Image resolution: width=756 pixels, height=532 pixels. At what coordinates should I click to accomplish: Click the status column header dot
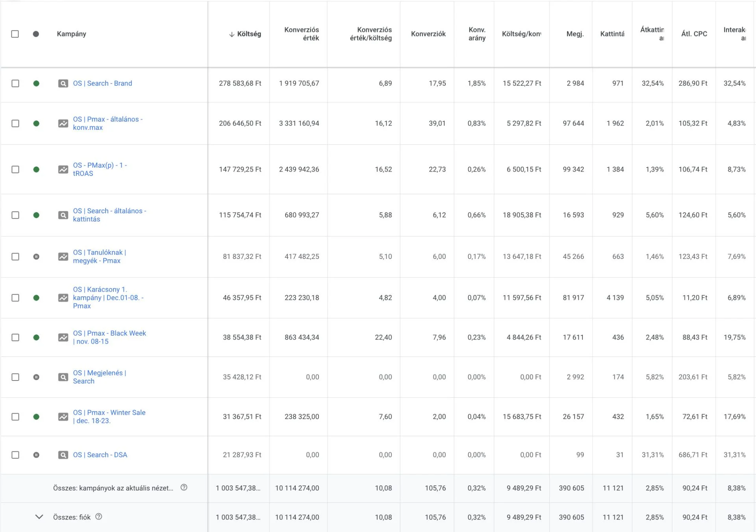tap(36, 34)
